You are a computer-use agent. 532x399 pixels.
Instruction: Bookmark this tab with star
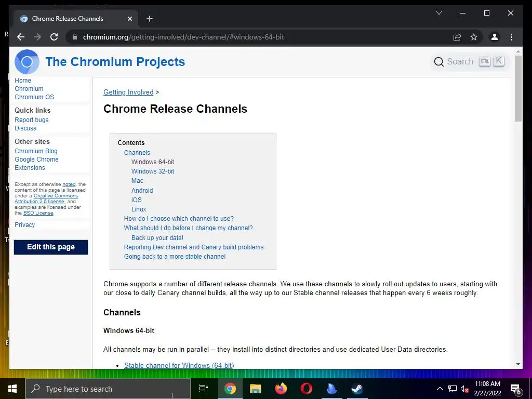[x=474, y=37]
